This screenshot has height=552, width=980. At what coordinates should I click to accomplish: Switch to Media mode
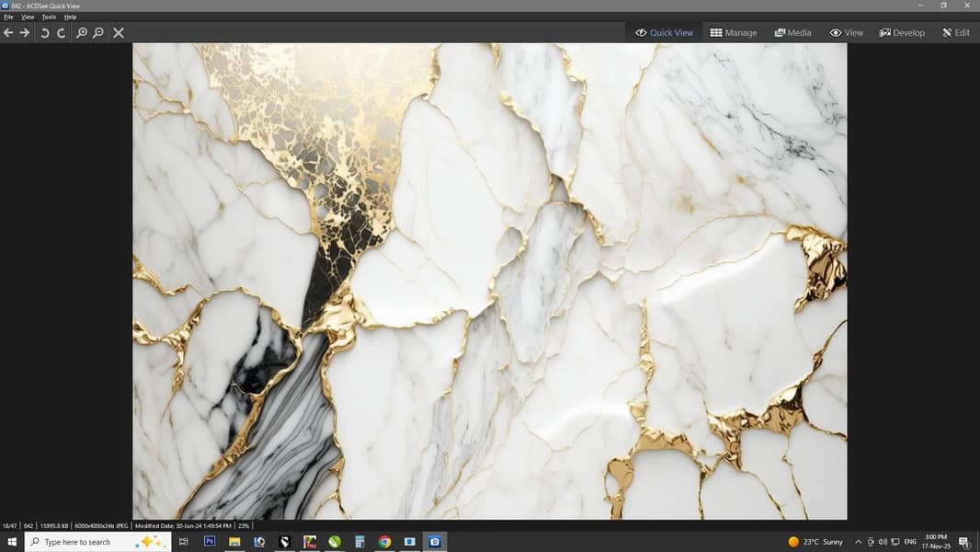pos(792,32)
